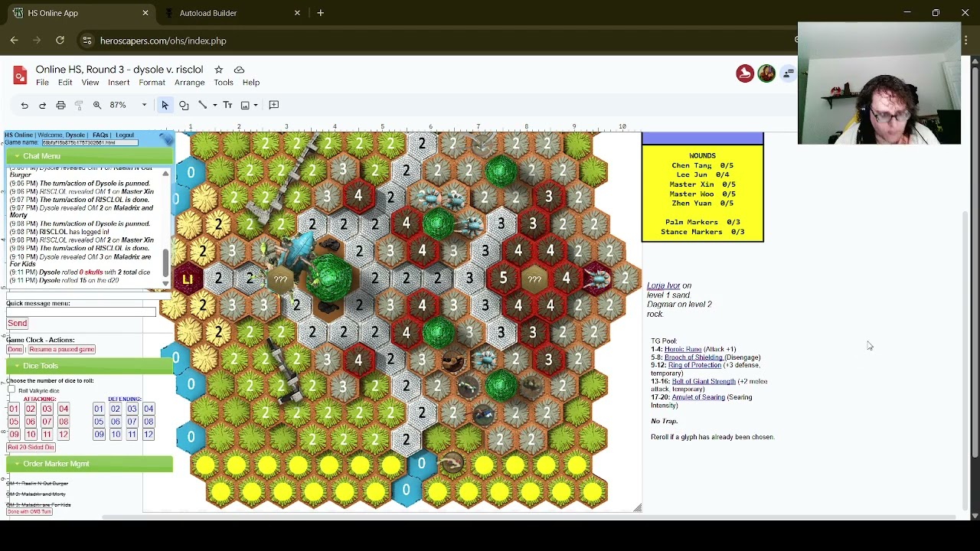980x551 pixels.
Task: Click Done with OM3 Turn
Action: pyautogui.click(x=29, y=511)
